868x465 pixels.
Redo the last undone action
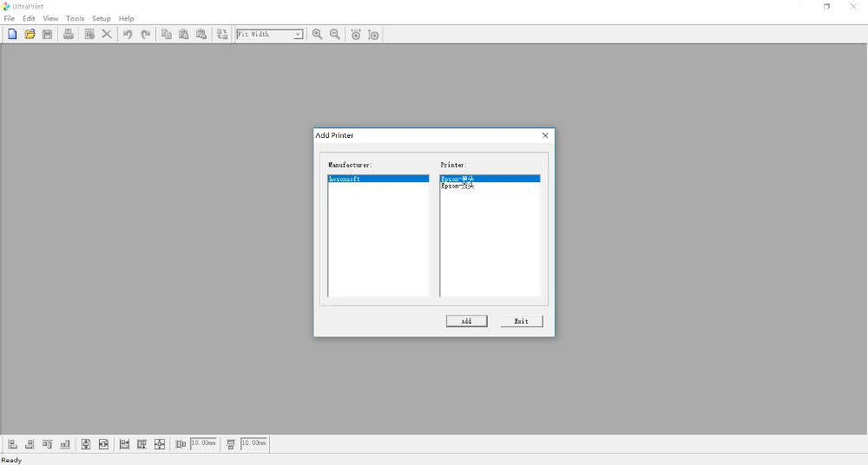(x=146, y=35)
